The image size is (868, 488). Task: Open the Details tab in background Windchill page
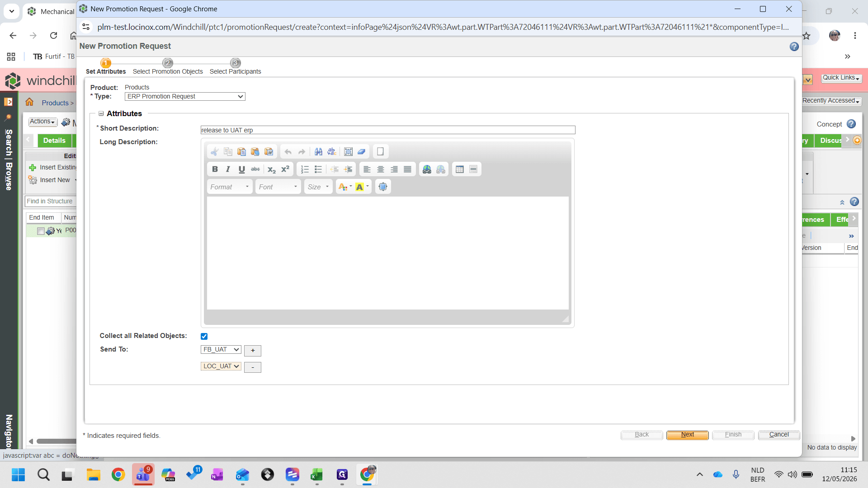tap(55, 141)
